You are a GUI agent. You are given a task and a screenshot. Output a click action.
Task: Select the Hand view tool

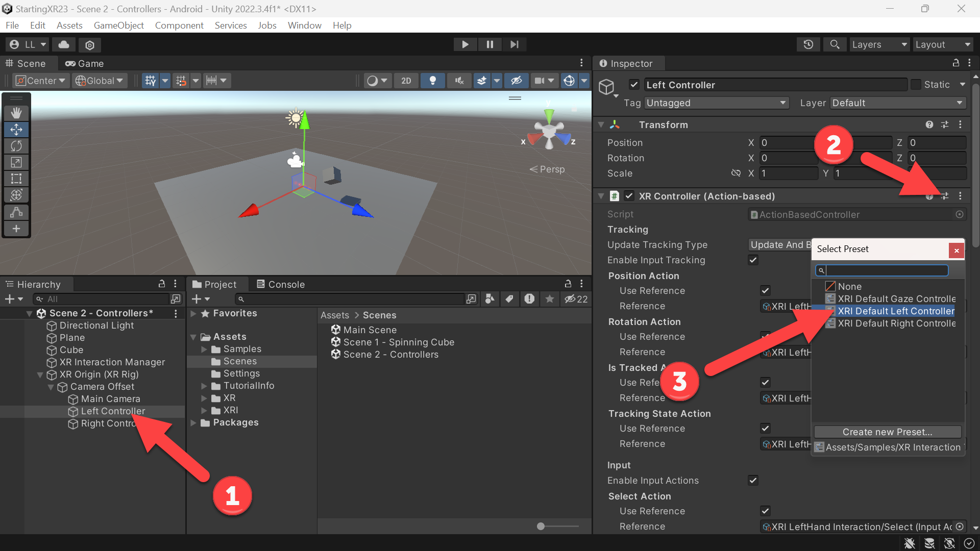[16, 113]
